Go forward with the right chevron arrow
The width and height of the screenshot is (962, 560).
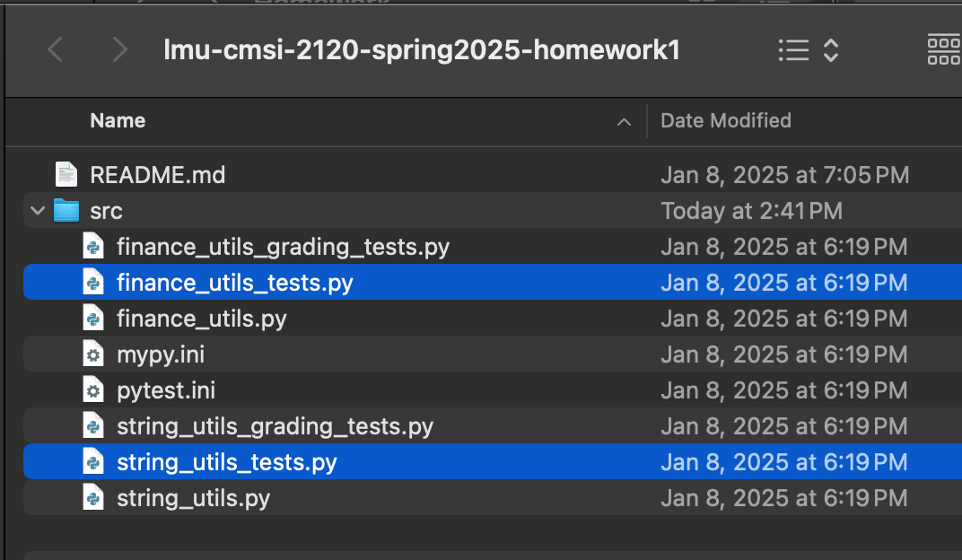pyautogui.click(x=119, y=49)
